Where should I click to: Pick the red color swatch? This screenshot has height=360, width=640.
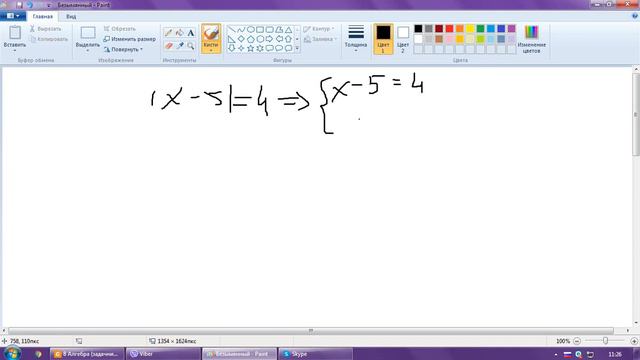click(449, 29)
